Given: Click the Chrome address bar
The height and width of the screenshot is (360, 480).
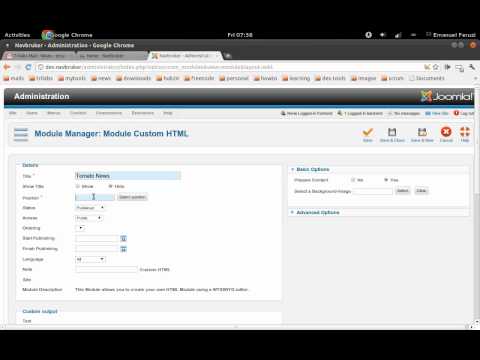Looking at the screenshot, I should tap(230, 67).
